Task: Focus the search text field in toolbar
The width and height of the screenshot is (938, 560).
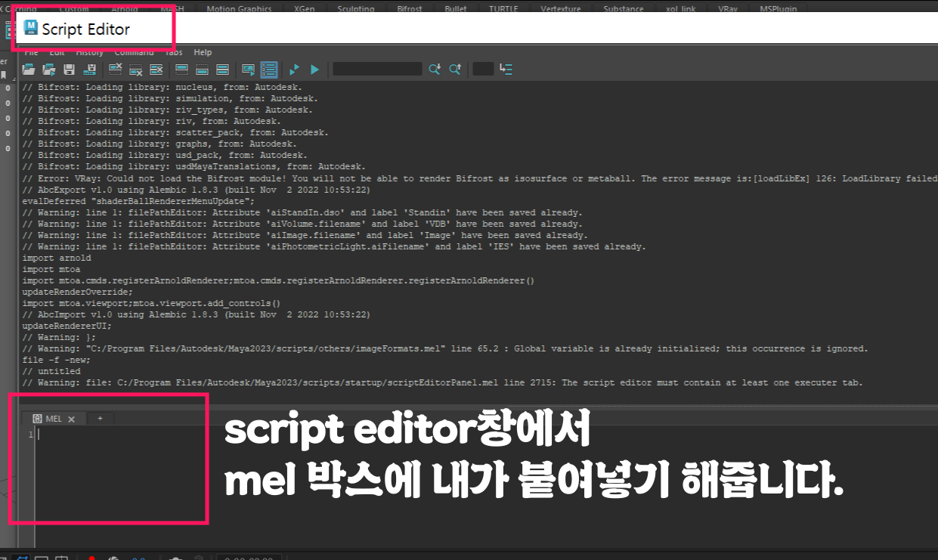Action: pyautogui.click(x=377, y=69)
